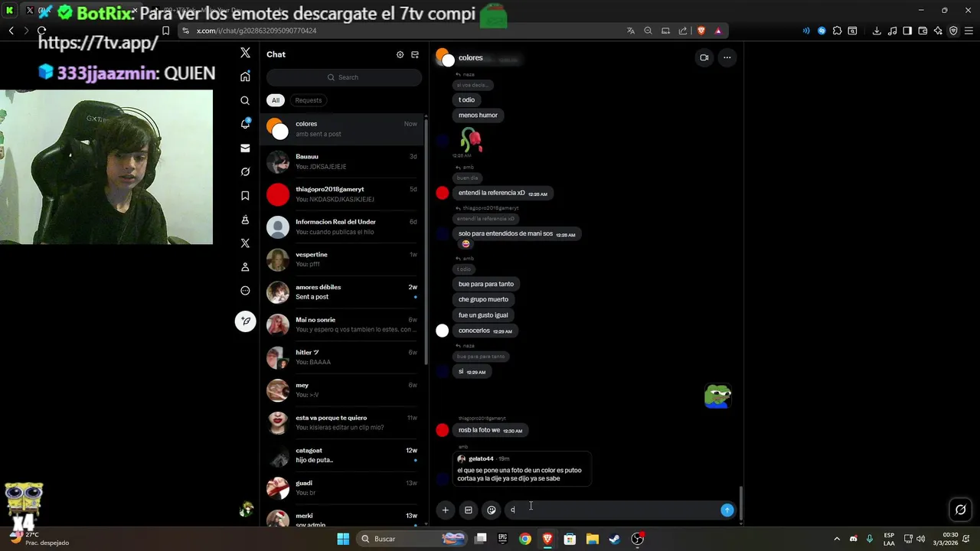Open Brave Leo AI sparkle icon
Screen dimensions: 980x551
coord(938,31)
